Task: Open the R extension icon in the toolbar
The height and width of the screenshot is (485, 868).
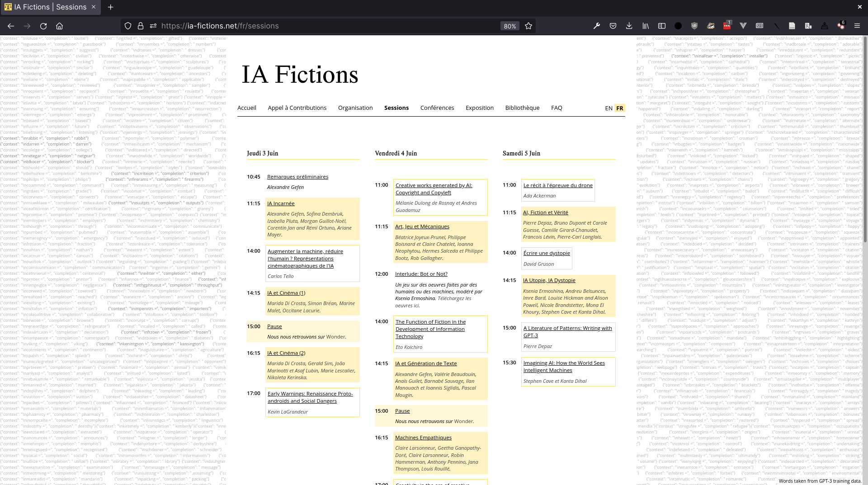Action: (x=808, y=26)
